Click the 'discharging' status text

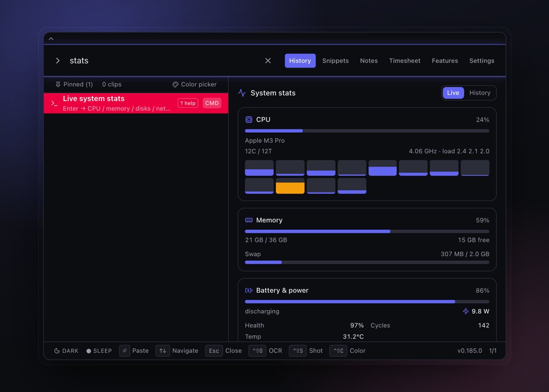point(262,311)
